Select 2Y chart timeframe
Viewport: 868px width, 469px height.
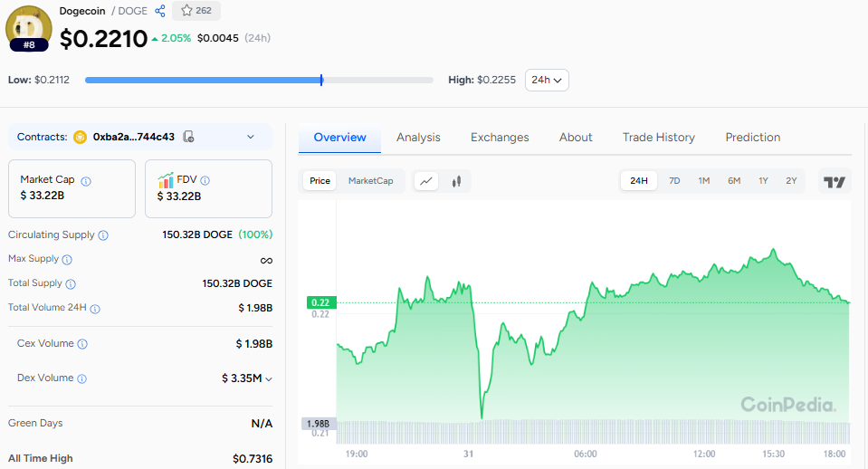(x=792, y=181)
